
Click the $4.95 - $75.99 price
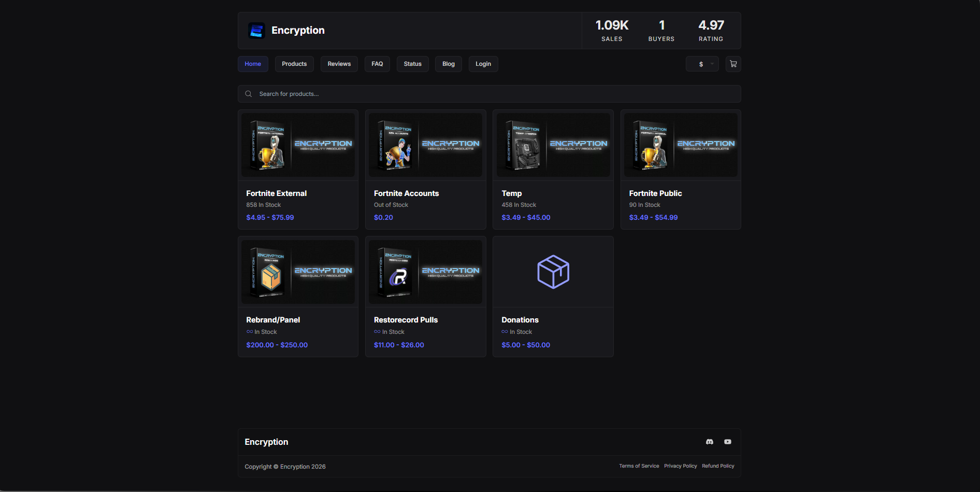pyautogui.click(x=270, y=217)
